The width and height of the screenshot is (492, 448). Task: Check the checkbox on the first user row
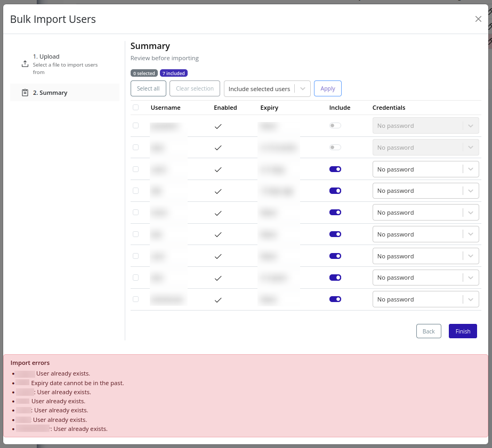[x=135, y=125]
